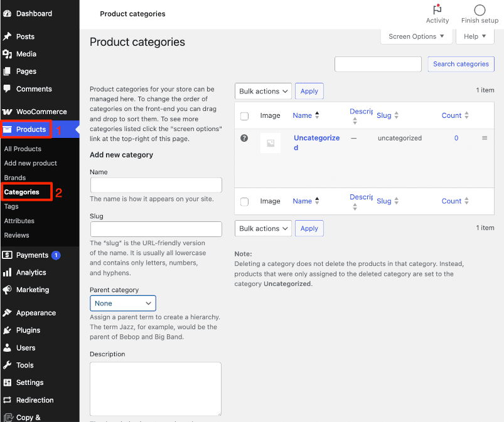Click the Posts pushpin icon
This screenshot has height=422, width=504.
point(7,36)
